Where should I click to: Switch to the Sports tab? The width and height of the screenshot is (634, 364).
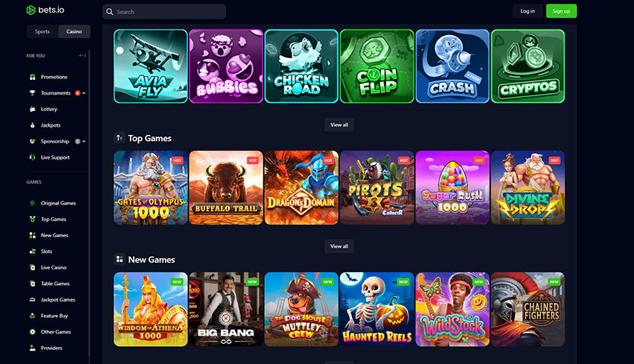43,31
